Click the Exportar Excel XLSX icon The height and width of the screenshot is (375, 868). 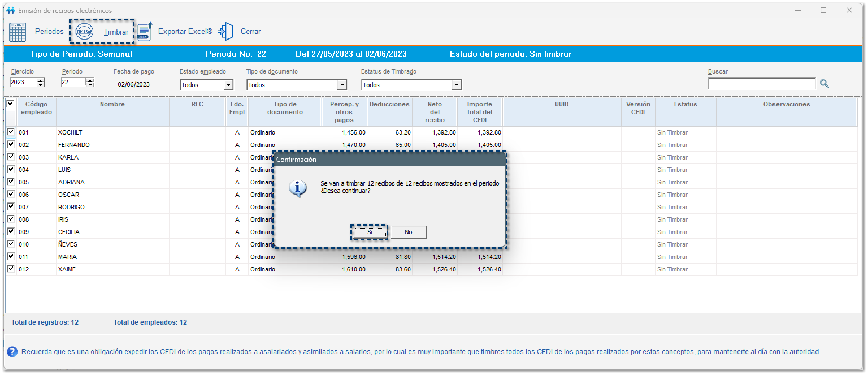145,32
